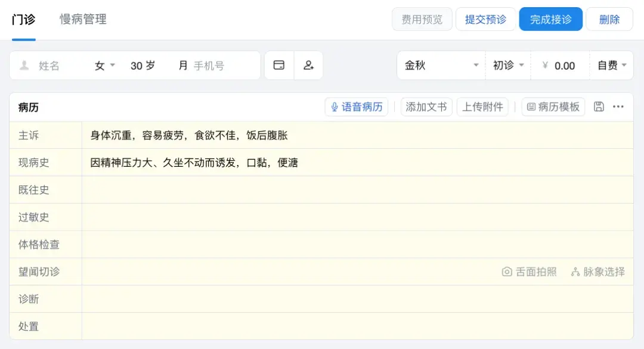644x349 pixels.
Task: Click 舌面拍照 tongue photo option
Action: tap(530, 272)
